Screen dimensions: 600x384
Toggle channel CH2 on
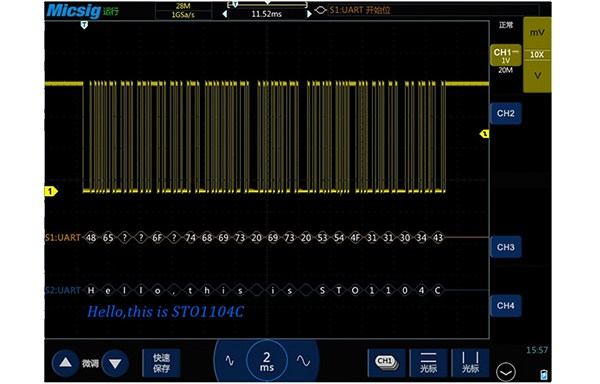click(x=505, y=113)
